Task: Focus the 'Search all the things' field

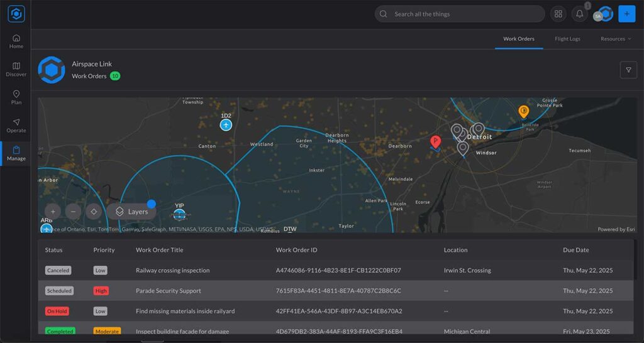Action: click(x=460, y=14)
